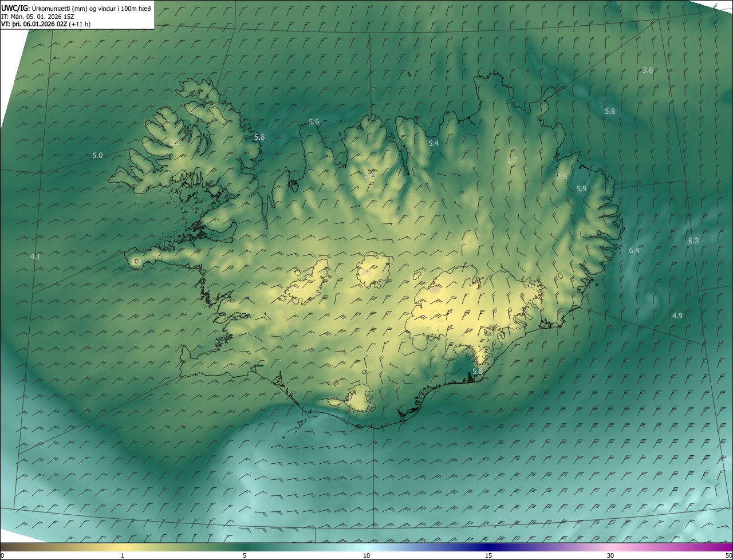The height and width of the screenshot is (560, 733).
Task: Click the 50 tick on color scale
Action: [x=728, y=556]
